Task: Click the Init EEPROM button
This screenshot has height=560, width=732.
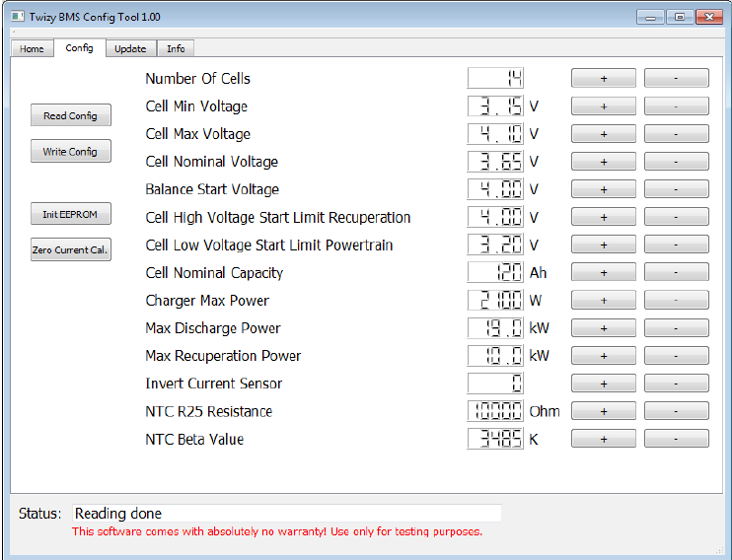Action: coord(70,214)
